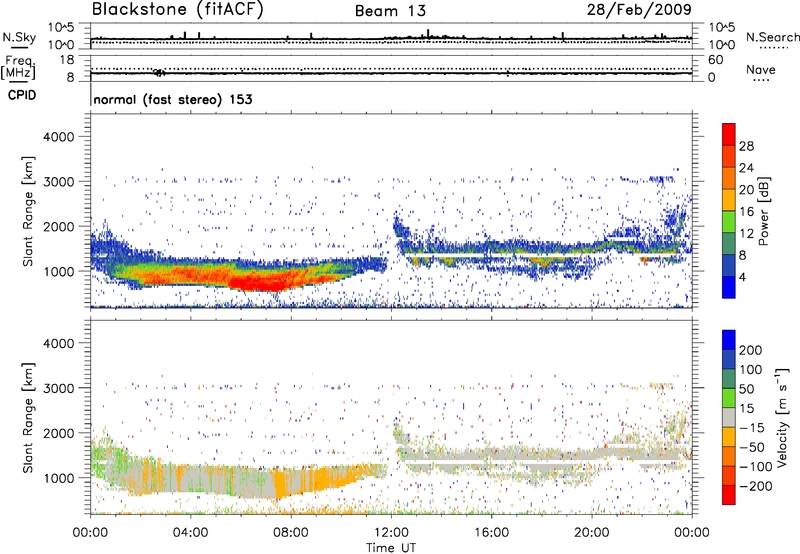Click the "Time UT" axis title
This screenshot has width=800, height=554.
(x=391, y=547)
